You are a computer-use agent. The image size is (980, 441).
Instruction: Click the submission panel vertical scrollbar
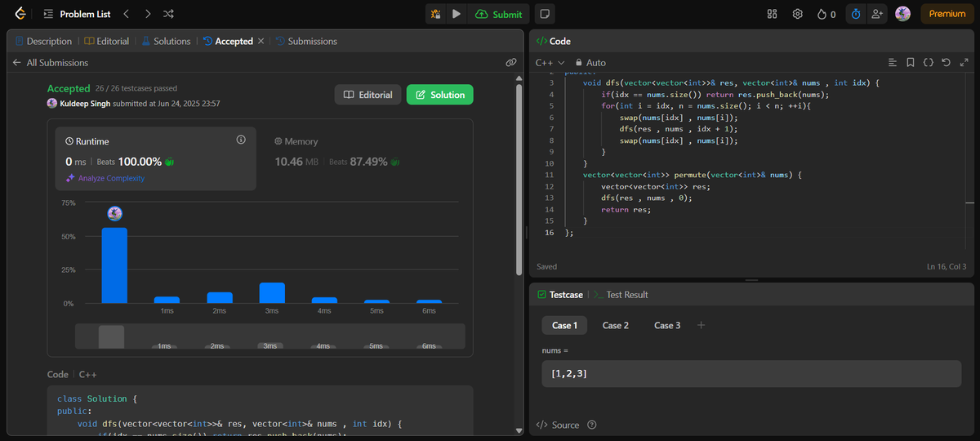[519, 180]
